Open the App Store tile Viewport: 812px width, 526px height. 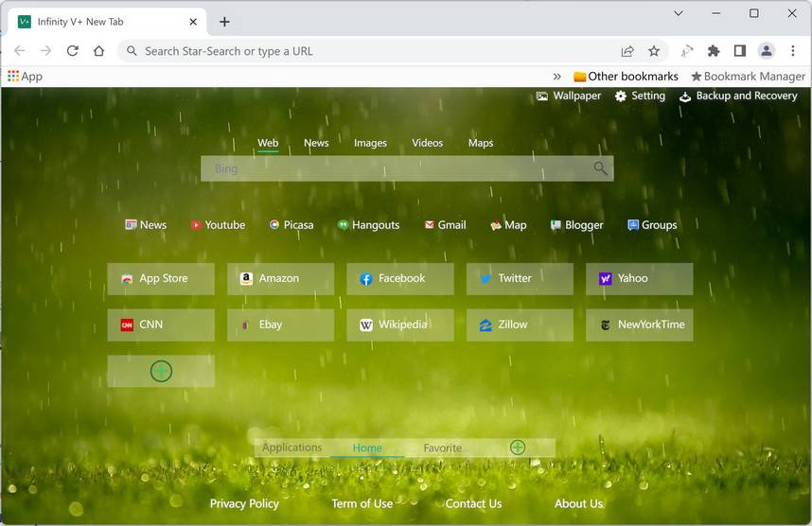click(161, 279)
